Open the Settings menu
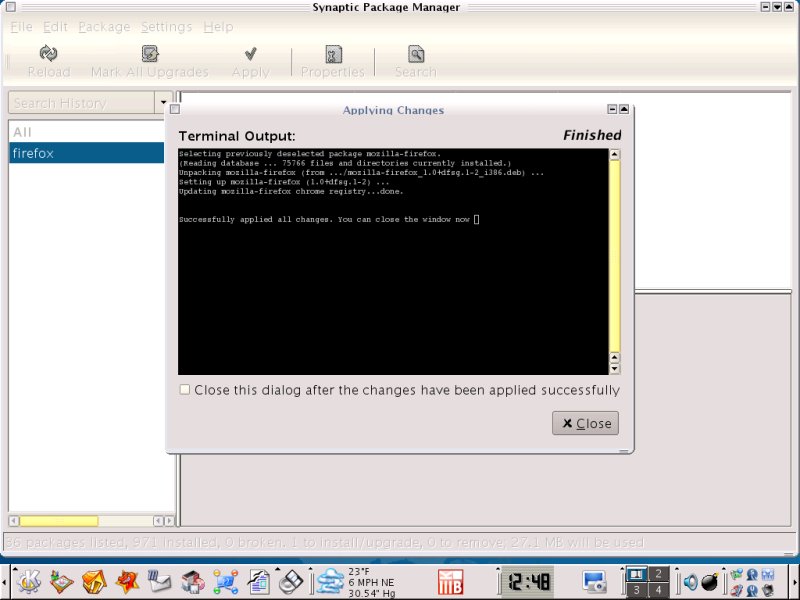Image resolution: width=800 pixels, height=600 pixels. pos(166,27)
